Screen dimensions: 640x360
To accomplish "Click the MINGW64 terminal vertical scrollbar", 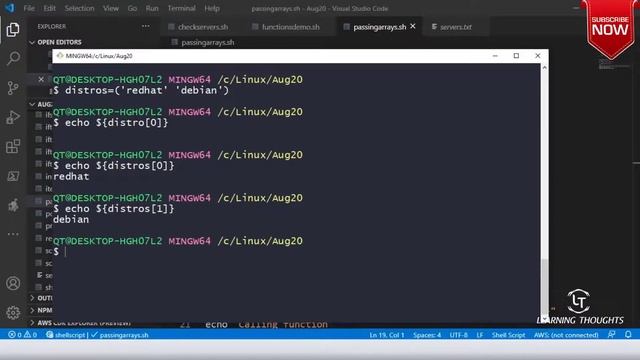I will pos(544,286).
